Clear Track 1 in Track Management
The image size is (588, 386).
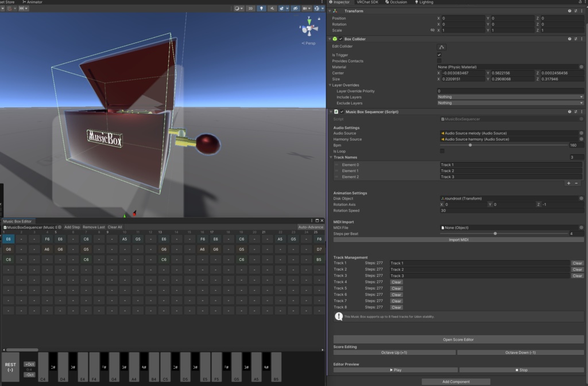pos(578,263)
